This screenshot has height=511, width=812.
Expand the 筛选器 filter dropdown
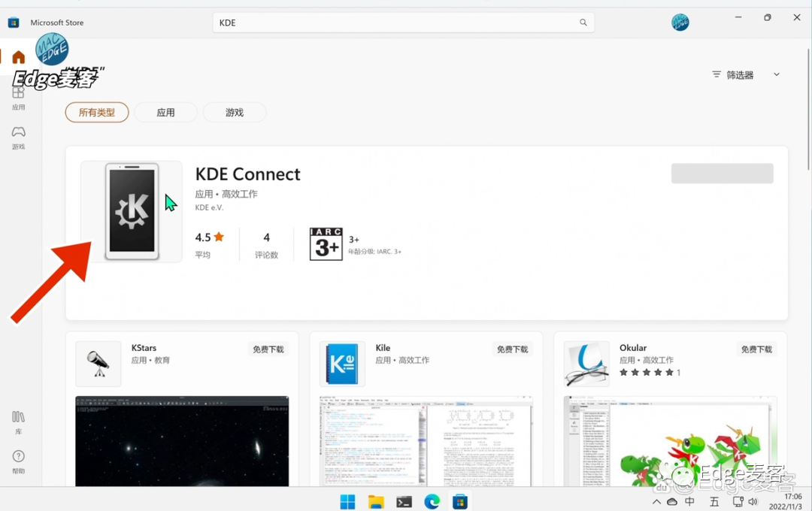(746, 75)
